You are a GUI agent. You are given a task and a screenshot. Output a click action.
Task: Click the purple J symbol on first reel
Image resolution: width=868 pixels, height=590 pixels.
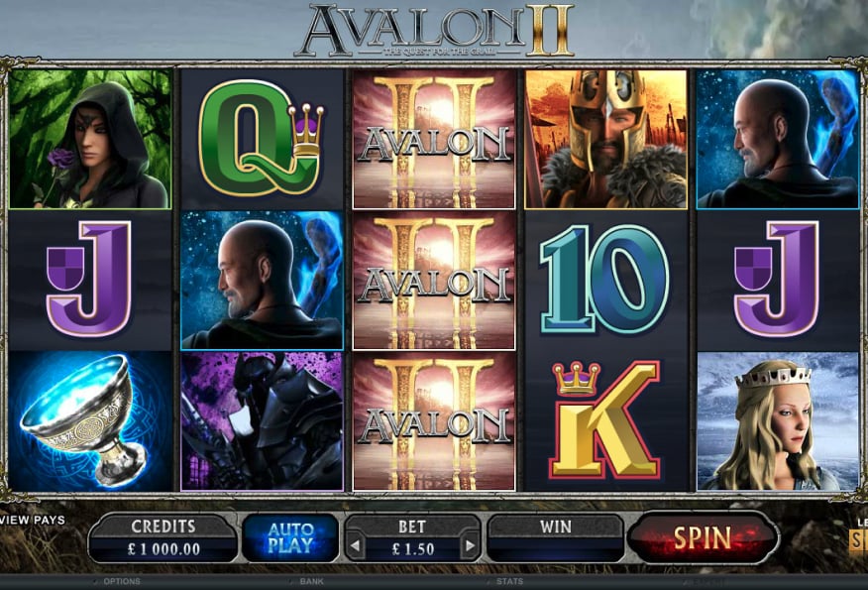(x=90, y=279)
